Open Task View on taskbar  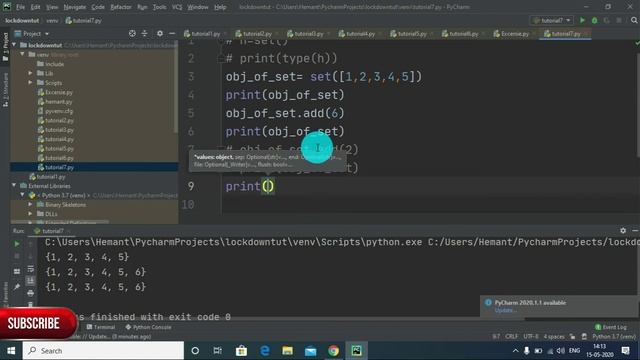[218, 351]
